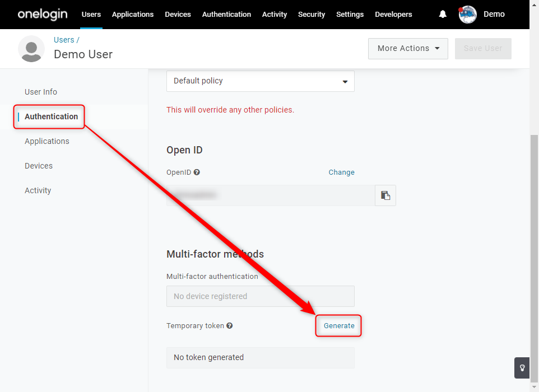Open the Authentication top menu
The image size is (539, 392).
pos(226,15)
